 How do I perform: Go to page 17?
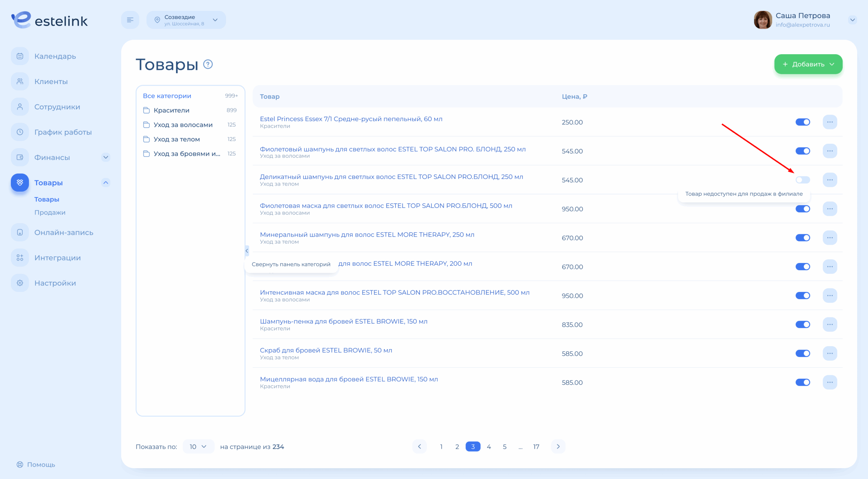coord(536,447)
